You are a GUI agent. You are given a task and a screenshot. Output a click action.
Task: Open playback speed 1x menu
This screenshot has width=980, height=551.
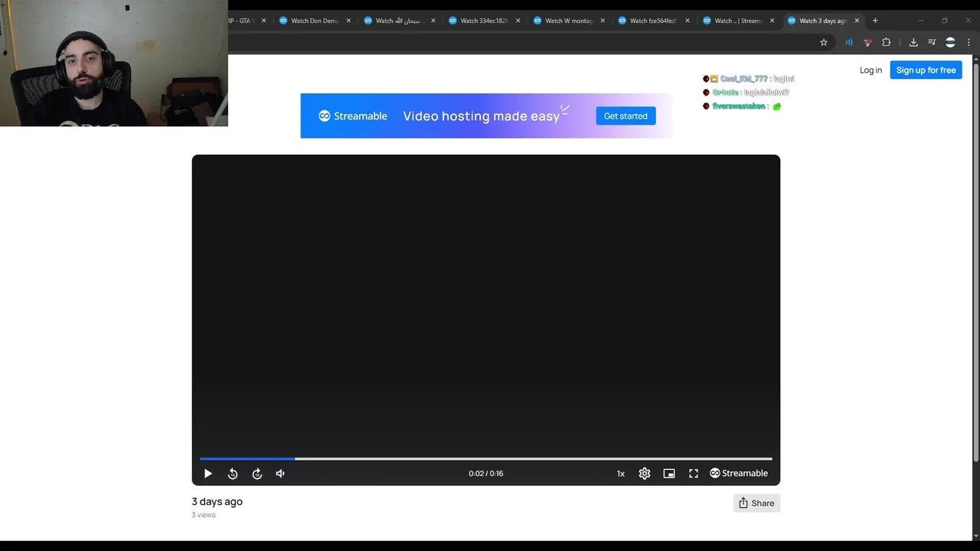coord(621,474)
